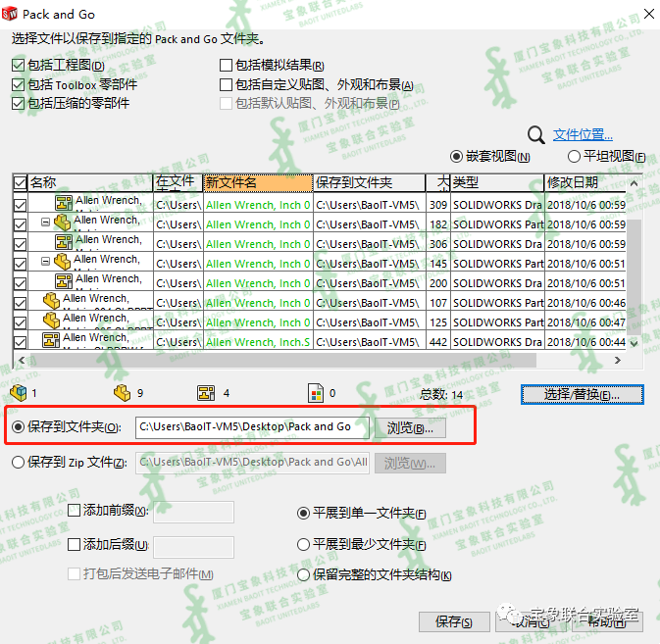The width and height of the screenshot is (660, 644).
Task: Click the drawing icon in the 309 row
Action: 64,203
